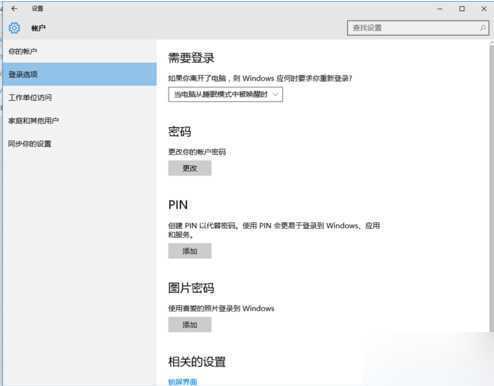Image resolution: width=494 pixels, height=386 pixels.
Task: Click the Settings gear icon beside 帐户
Action: pos(14,28)
